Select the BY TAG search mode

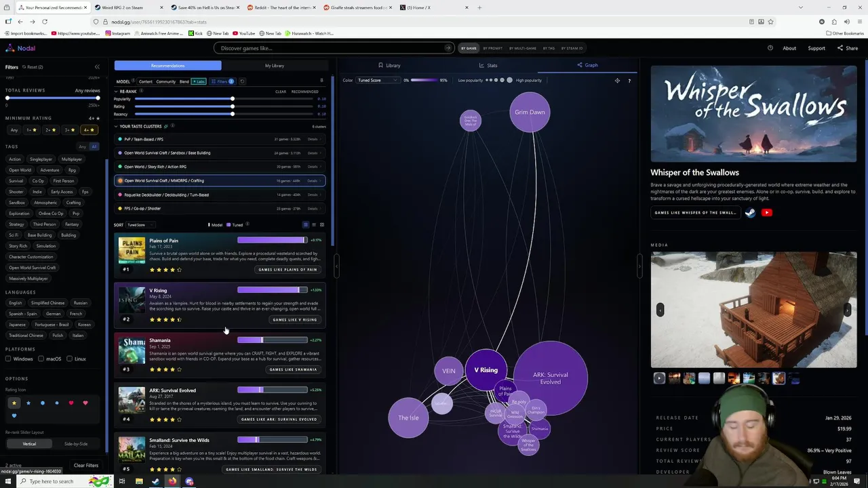[548, 48]
